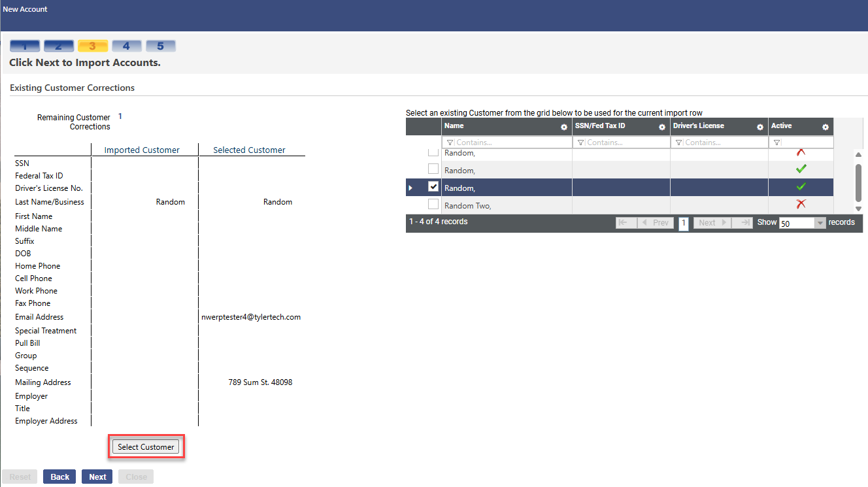Click the filter icon in Active column
This screenshot has width=868, height=487.
tap(776, 143)
